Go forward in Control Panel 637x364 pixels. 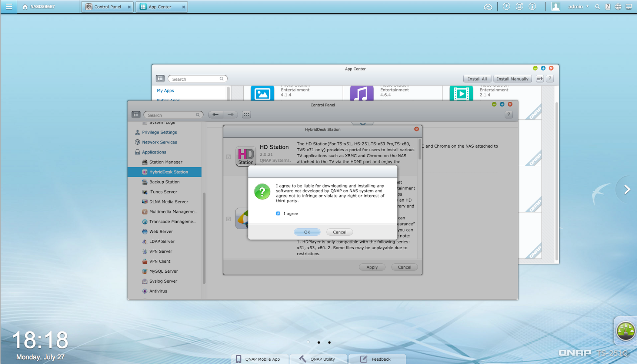point(230,115)
